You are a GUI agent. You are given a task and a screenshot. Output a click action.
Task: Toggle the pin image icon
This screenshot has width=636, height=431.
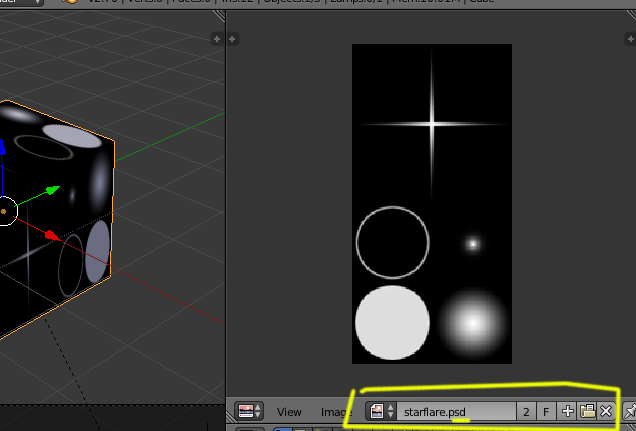point(630,412)
